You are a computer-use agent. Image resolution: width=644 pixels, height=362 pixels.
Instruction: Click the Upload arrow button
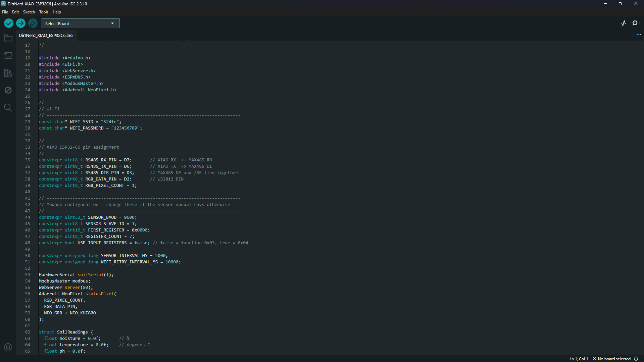coord(21,23)
